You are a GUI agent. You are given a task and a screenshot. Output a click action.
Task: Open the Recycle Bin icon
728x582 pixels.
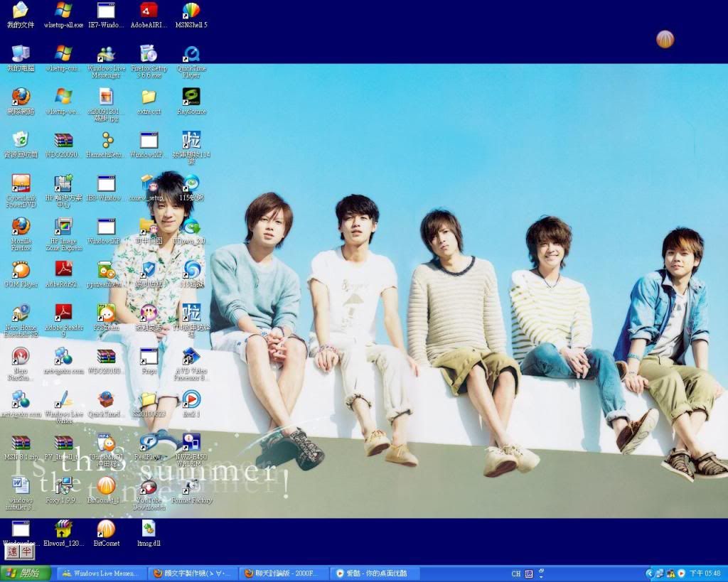click(x=21, y=140)
